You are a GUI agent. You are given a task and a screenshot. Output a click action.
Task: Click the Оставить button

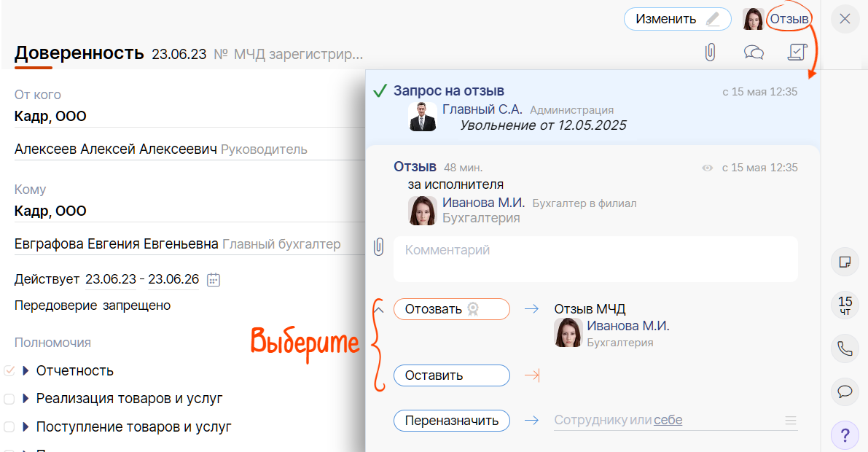tap(451, 375)
